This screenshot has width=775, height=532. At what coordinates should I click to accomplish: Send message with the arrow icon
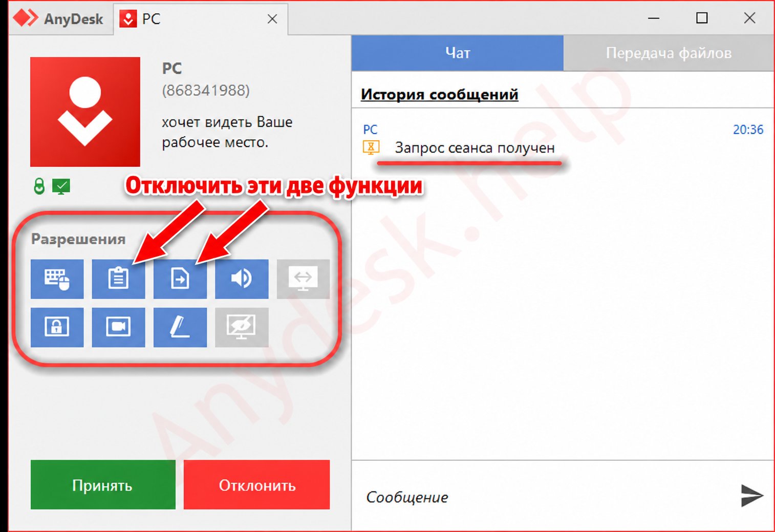(x=751, y=496)
